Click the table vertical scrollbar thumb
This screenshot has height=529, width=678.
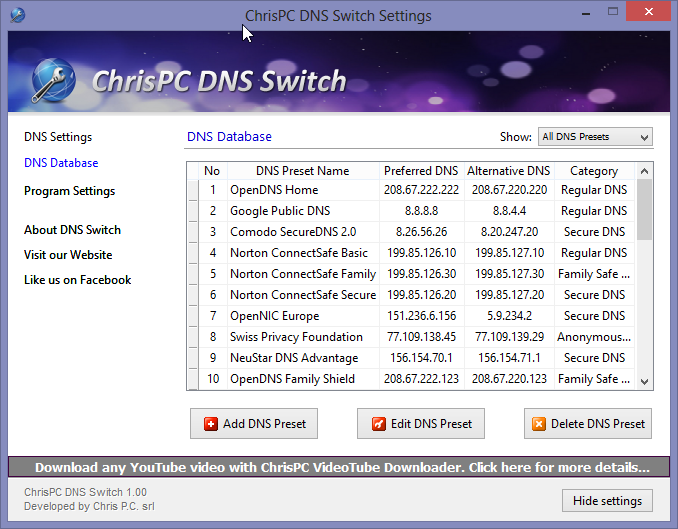tap(644, 210)
